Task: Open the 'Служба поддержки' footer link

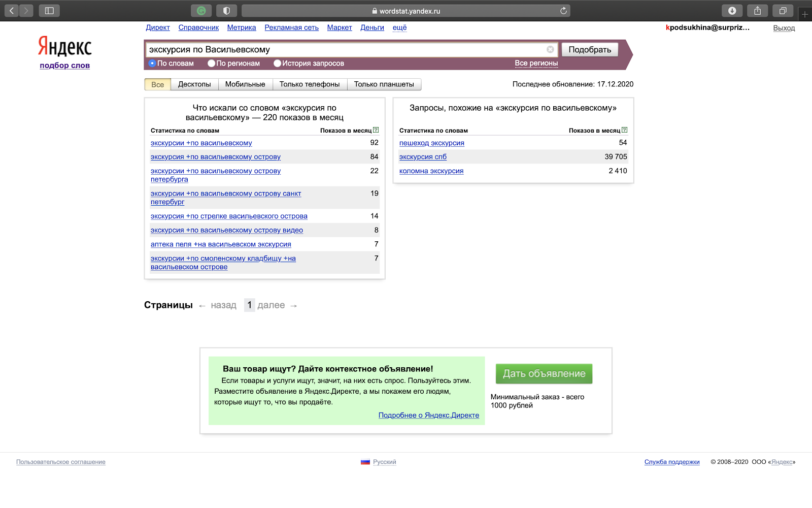Action: coord(672,462)
